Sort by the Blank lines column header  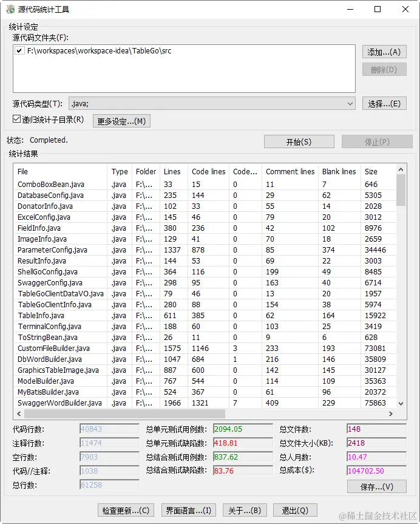339,171
